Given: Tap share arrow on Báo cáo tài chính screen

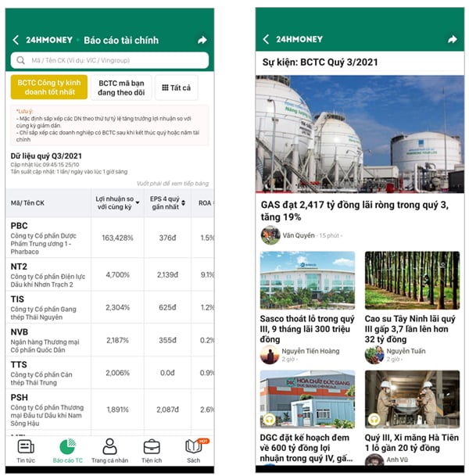Looking at the screenshot, I should coord(202,40).
